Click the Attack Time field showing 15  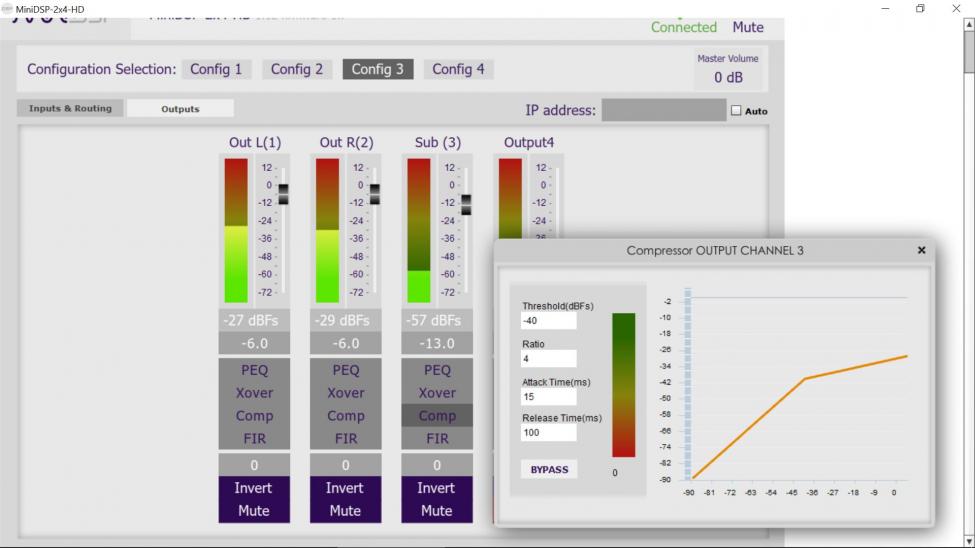548,397
